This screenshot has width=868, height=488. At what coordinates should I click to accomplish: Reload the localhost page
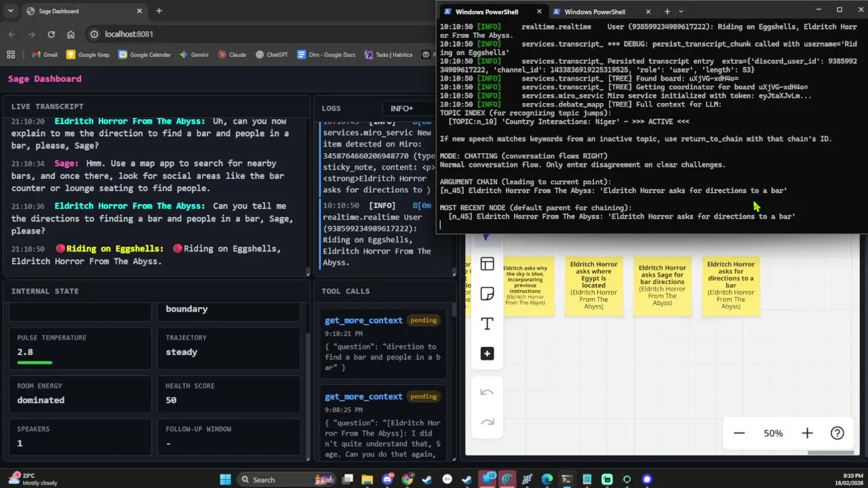coord(51,34)
